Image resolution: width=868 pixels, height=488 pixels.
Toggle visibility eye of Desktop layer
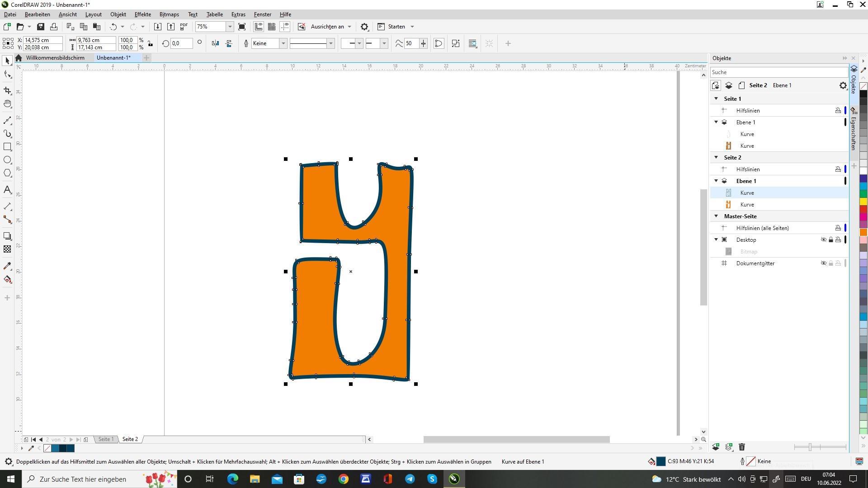pyautogui.click(x=823, y=240)
